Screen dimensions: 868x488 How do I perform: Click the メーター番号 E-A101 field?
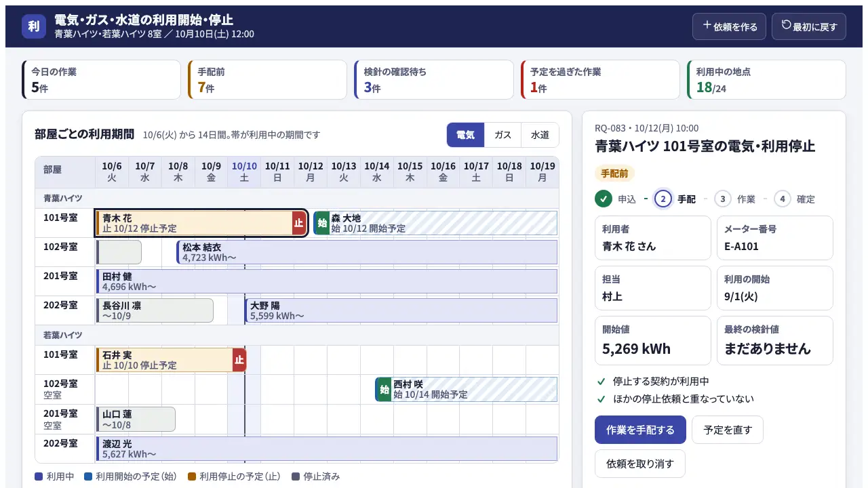[x=775, y=238]
